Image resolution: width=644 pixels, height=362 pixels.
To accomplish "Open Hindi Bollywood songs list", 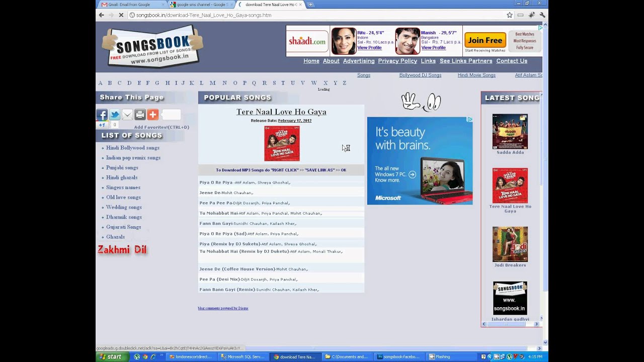I will tap(133, 148).
